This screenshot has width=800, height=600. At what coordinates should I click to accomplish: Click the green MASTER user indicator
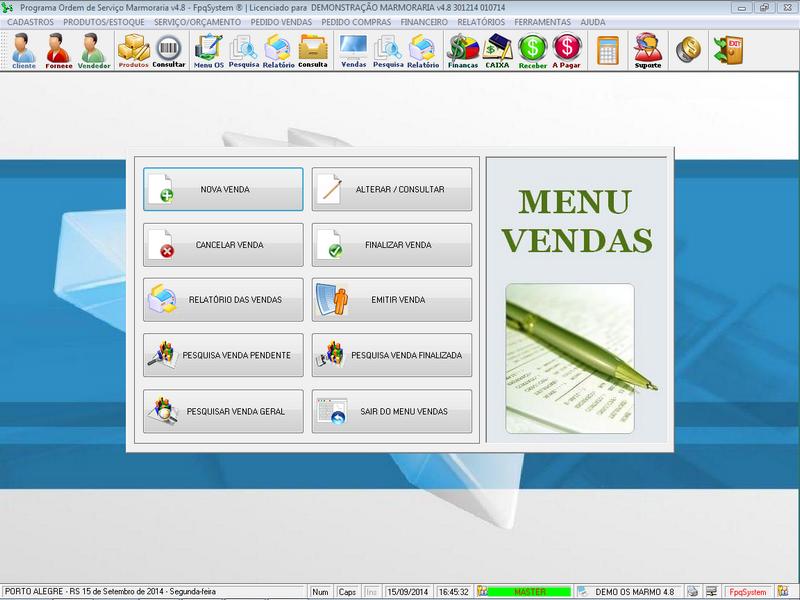(x=529, y=592)
